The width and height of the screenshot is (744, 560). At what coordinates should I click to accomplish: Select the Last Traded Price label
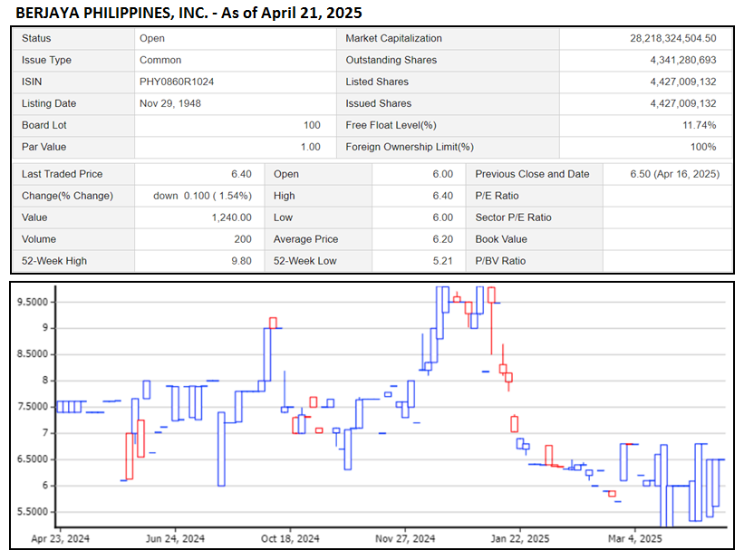(x=63, y=174)
